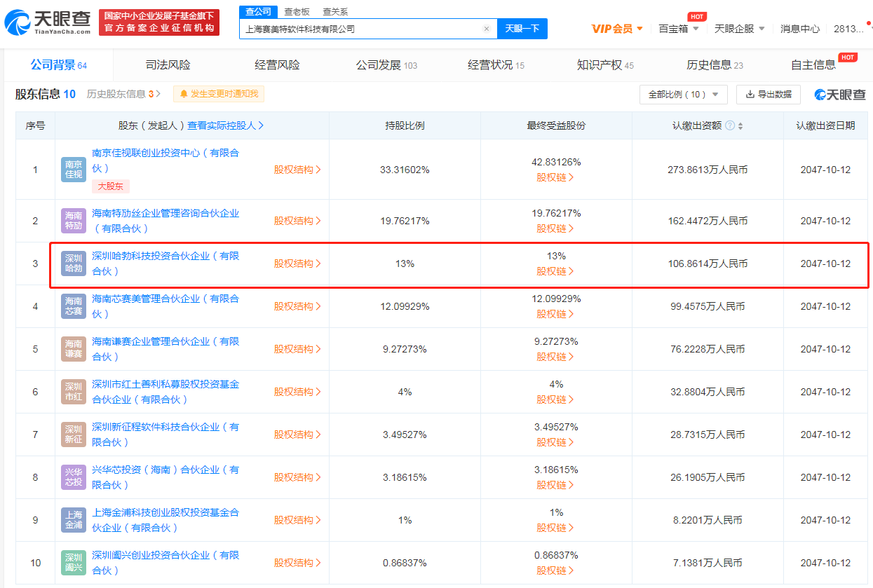Image resolution: width=873 pixels, height=588 pixels.
Task: Switch to the 知识产权 tab
Action: pyautogui.click(x=605, y=65)
